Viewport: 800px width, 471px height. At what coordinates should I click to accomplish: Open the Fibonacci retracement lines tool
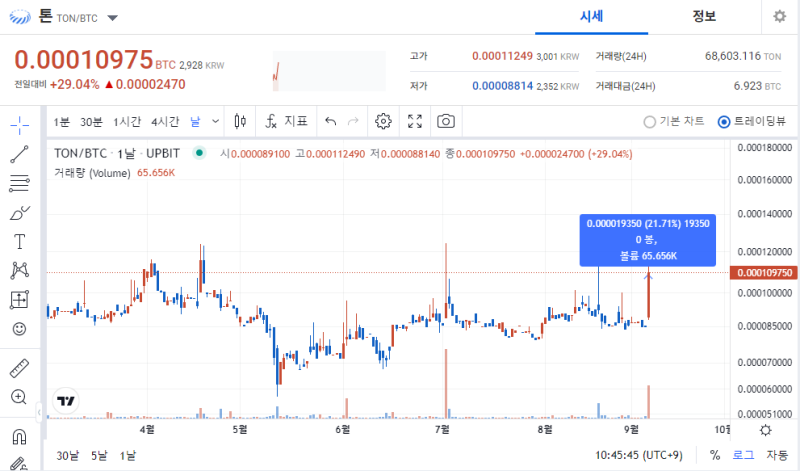point(19,183)
